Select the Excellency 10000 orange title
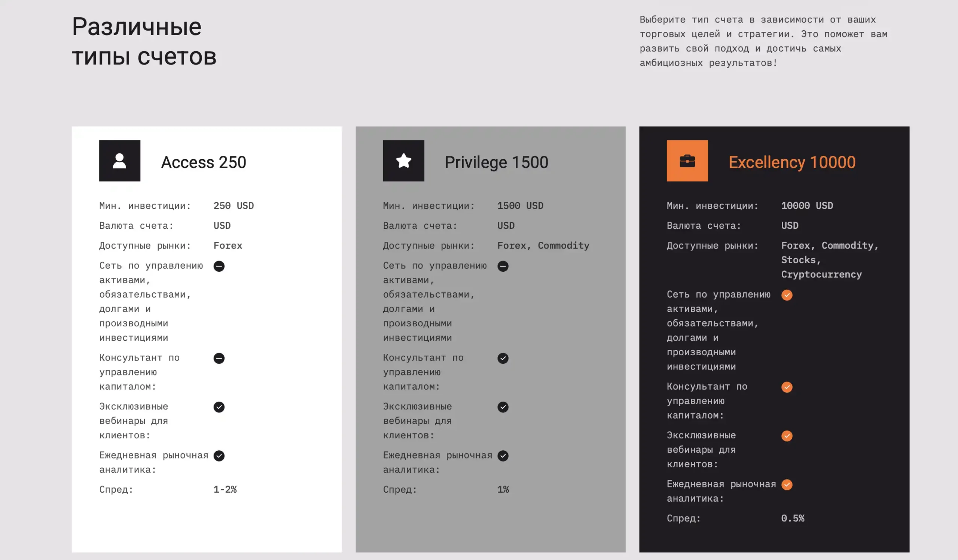The width and height of the screenshot is (958, 560). click(791, 162)
